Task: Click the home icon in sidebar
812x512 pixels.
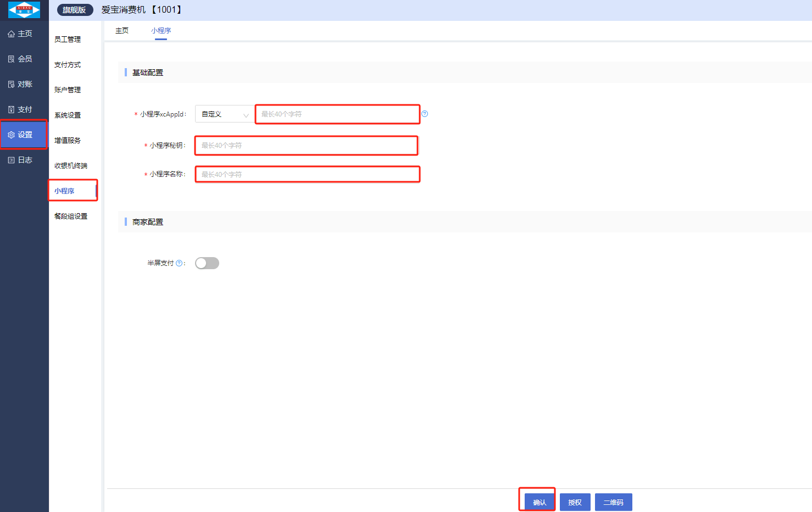Action: click(x=11, y=34)
